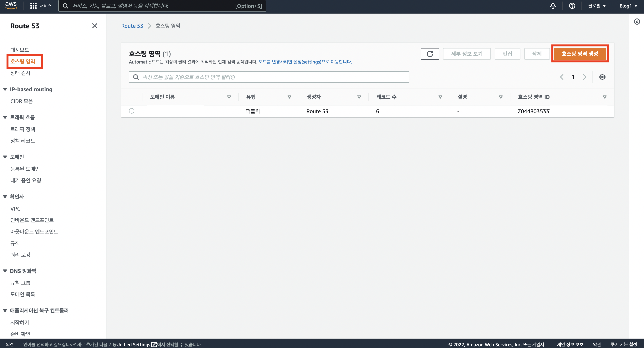The image size is (644, 348).
Task: Go to 등록된 도메인 in sidebar
Action: pyautogui.click(x=25, y=169)
